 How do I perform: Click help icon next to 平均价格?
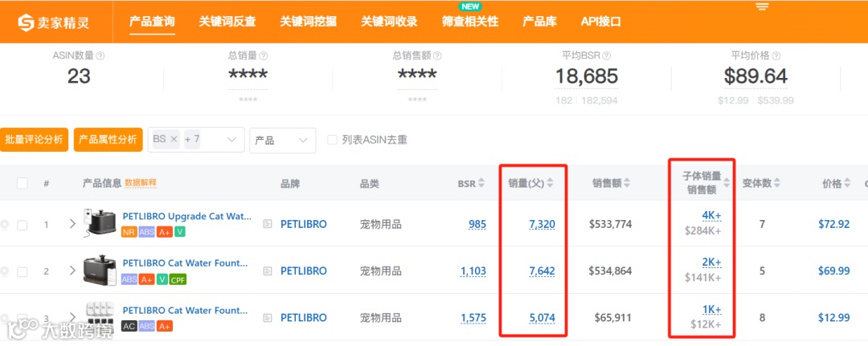(776, 56)
